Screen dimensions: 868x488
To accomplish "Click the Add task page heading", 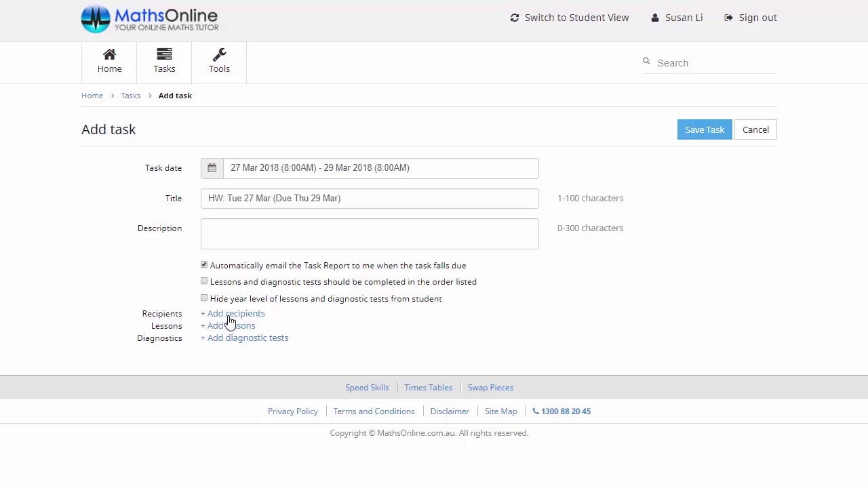I will click(108, 129).
